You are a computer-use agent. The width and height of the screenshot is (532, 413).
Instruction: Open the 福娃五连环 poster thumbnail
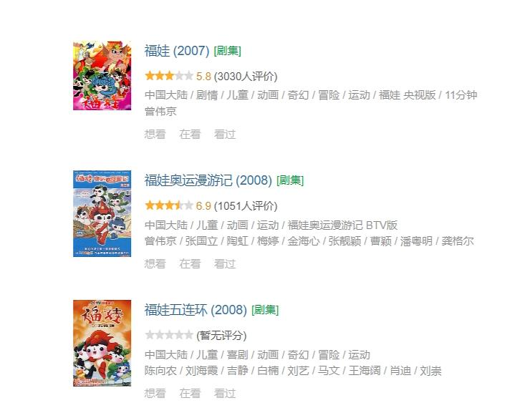pyautogui.click(x=102, y=343)
